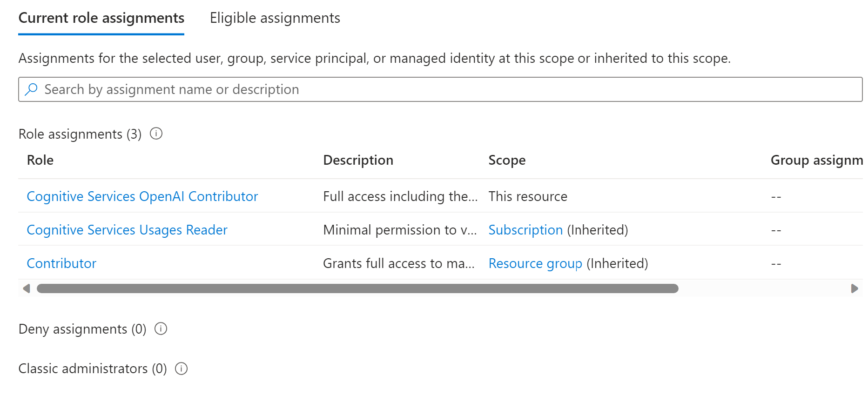The width and height of the screenshot is (868, 409).
Task: Click the Classic administrators info icon
Action: 181,369
